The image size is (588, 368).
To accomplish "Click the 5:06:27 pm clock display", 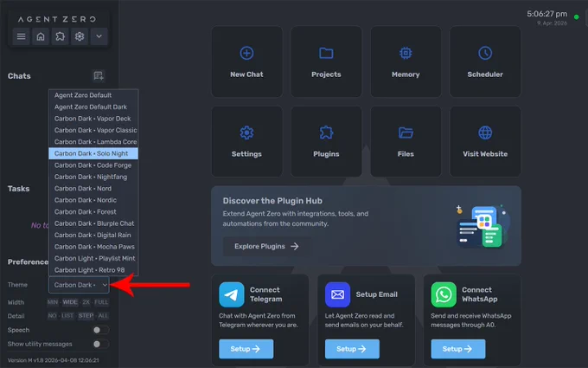I will [546, 14].
